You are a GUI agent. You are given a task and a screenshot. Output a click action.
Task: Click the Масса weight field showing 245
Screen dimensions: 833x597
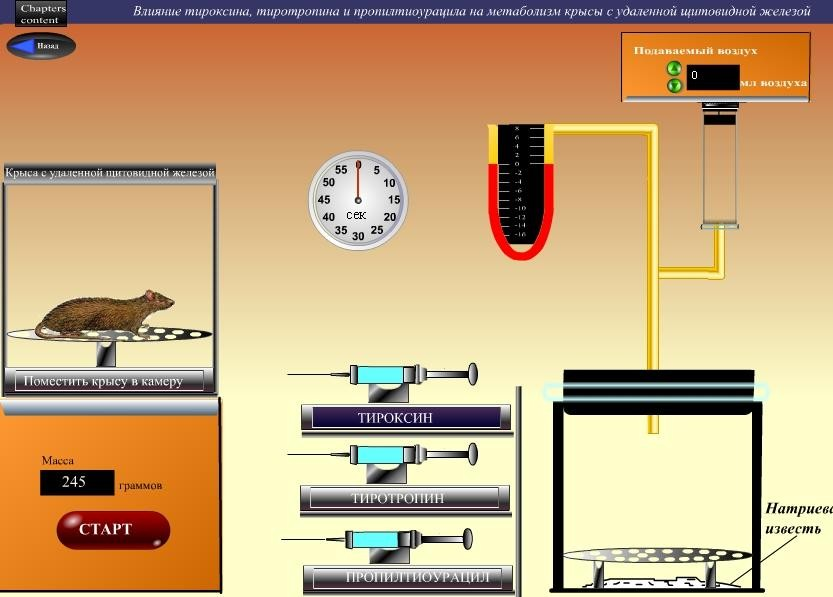[77, 482]
